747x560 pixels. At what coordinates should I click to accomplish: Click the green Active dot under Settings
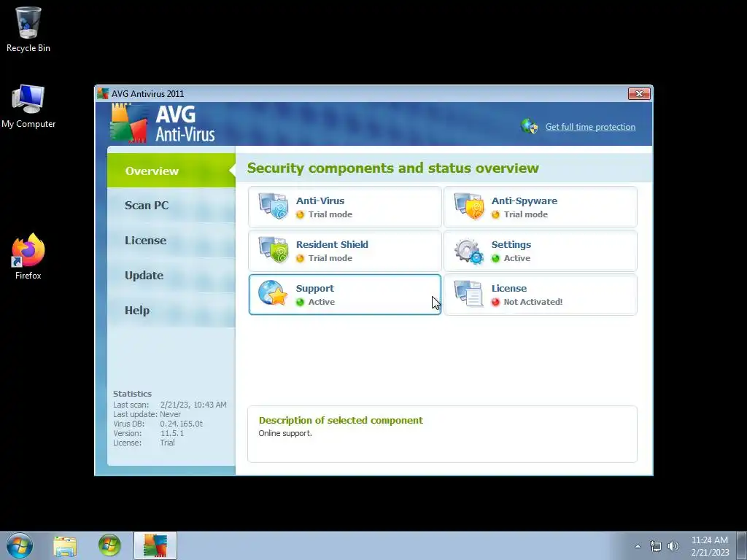[x=495, y=259]
